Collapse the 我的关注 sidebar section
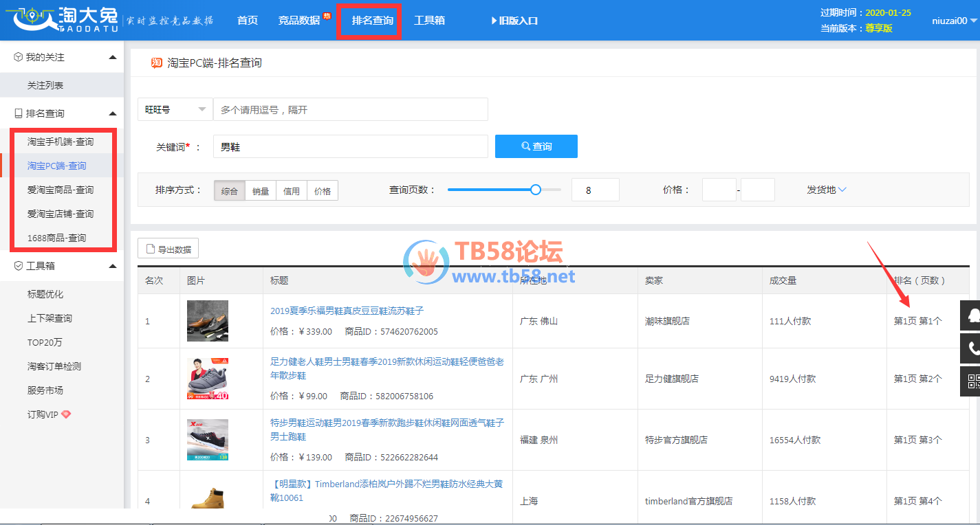 (x=113, y=57)
